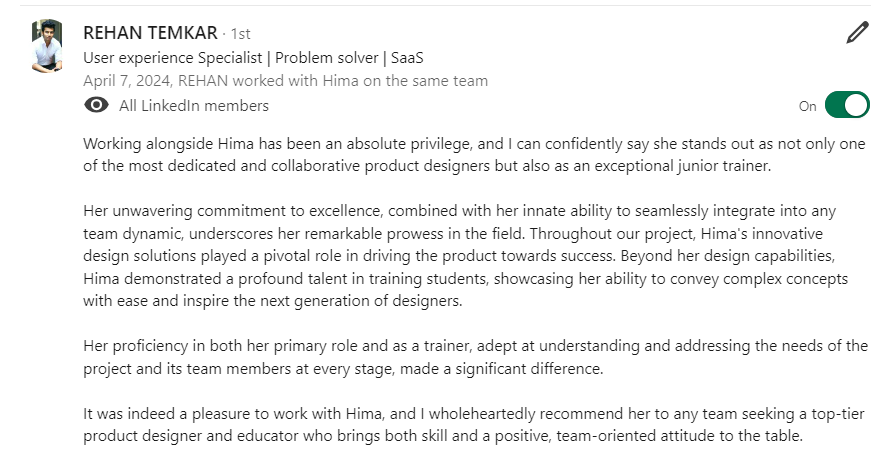This screenshot has height=452, width=891.
Task: Click the paragraph starting 'It was indeed a pleasure'
Action: pyautogui.click(x=474, y=425)
